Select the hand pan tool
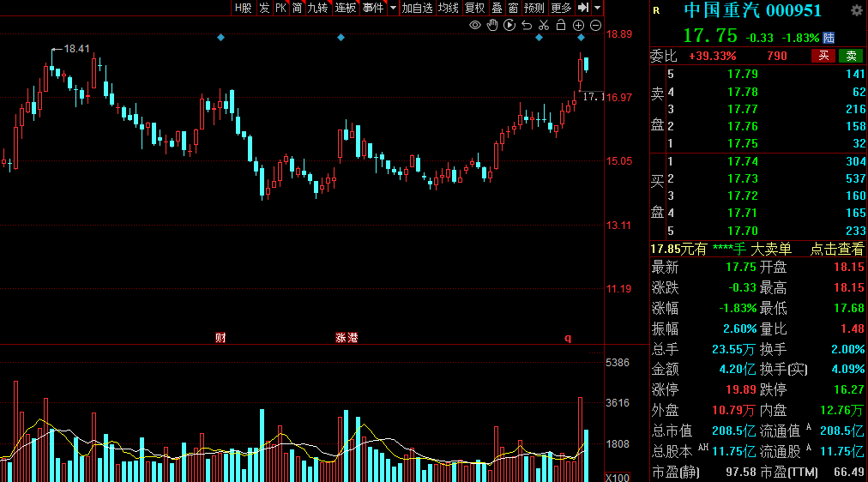868x482 pixels. click(x=492, y=25)
